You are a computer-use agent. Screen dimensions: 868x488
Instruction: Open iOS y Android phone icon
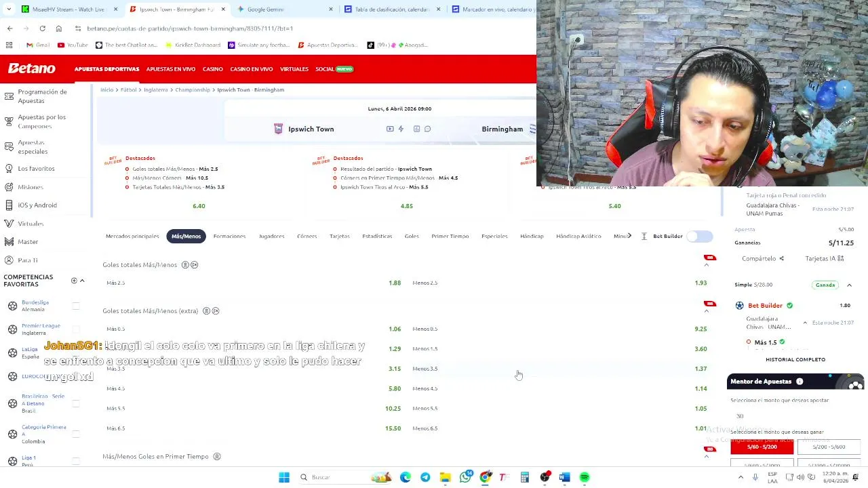point(9,205)
